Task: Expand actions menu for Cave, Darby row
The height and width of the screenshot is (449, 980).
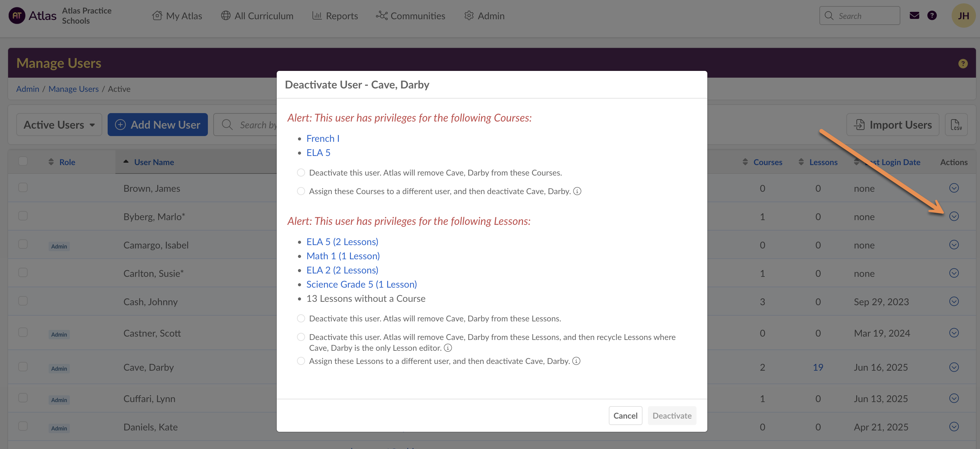Action: click(x=953, y=367)
